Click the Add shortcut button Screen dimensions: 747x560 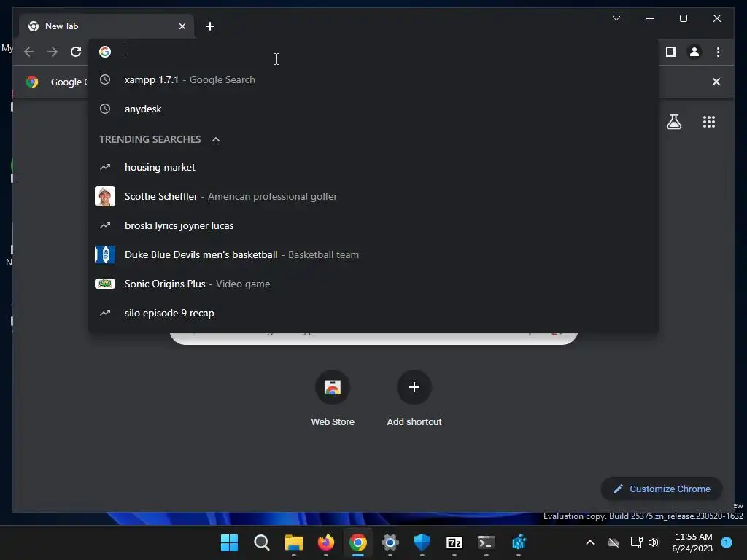[x=414, y=399]
